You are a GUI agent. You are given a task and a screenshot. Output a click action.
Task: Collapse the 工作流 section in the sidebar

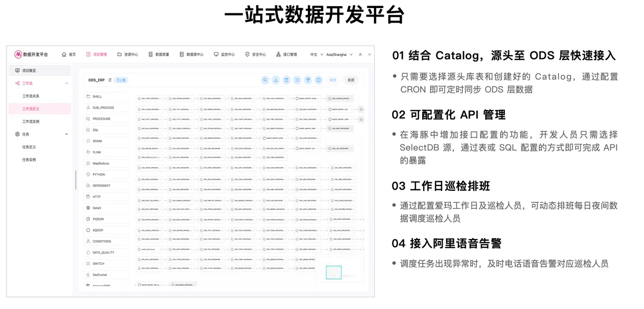pos(65,83)
